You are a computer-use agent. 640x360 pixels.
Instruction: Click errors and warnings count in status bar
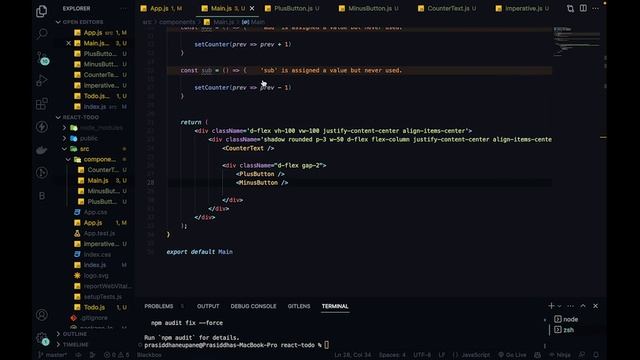tap(117, 355)
